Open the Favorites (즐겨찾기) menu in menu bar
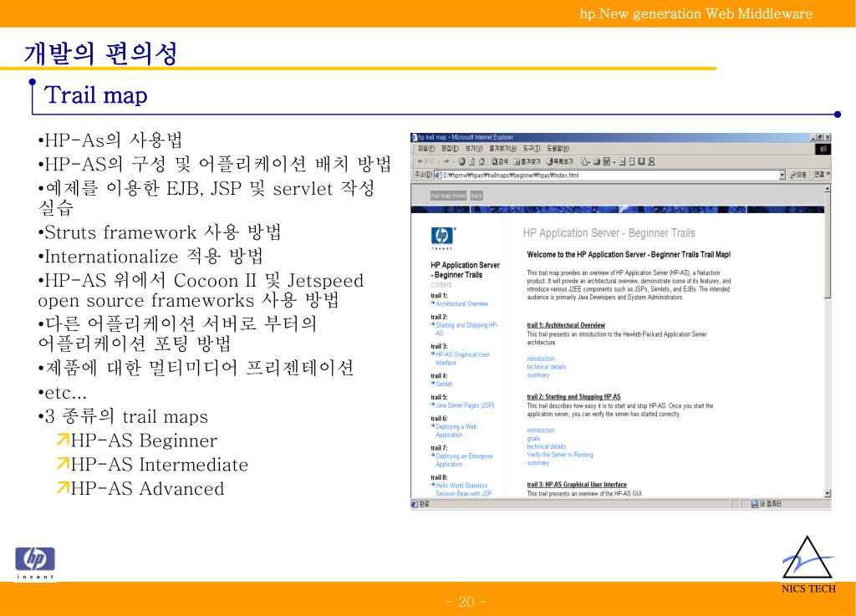Screen dimensions: 856x616 pos(502,149)
